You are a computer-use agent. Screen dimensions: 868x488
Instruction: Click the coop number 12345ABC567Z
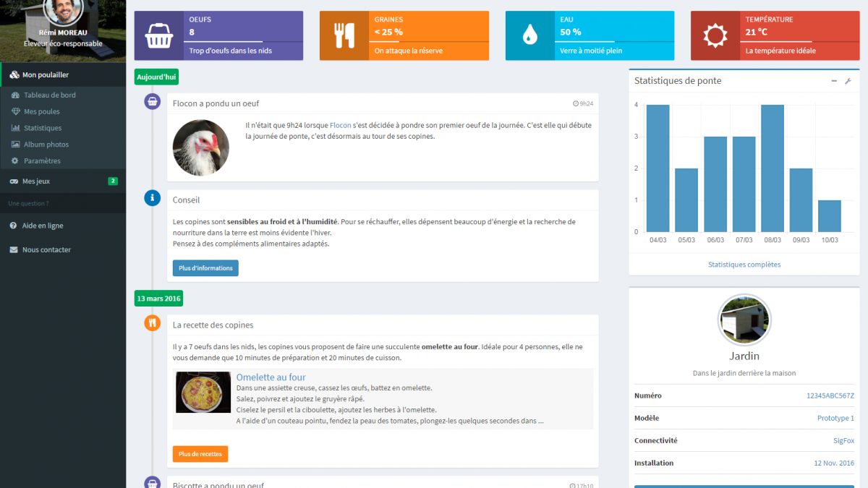(830, 396)
